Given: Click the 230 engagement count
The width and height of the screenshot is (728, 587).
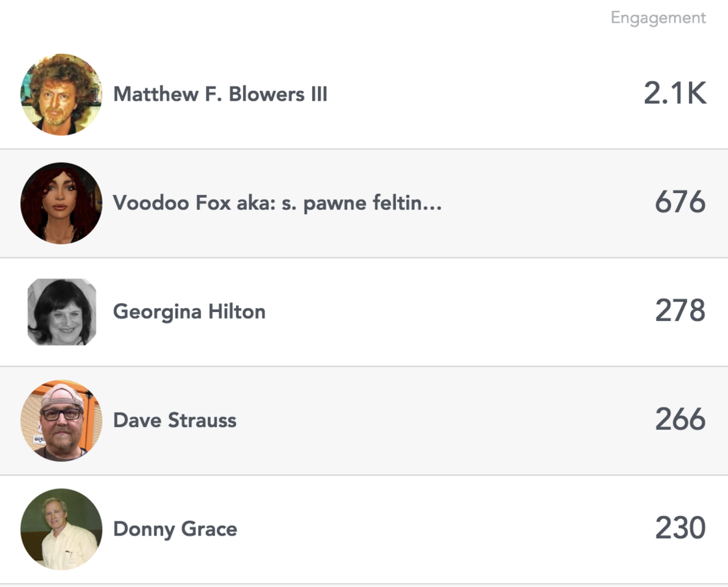Looking at the screenshot, I should [x=680, y=529].
